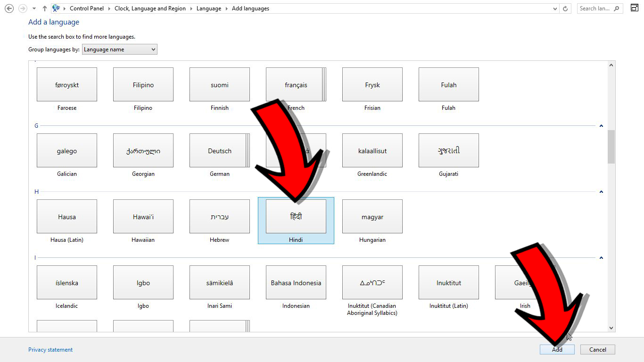
Task: Click the window display icon at top right
Action: click(634, 8)
